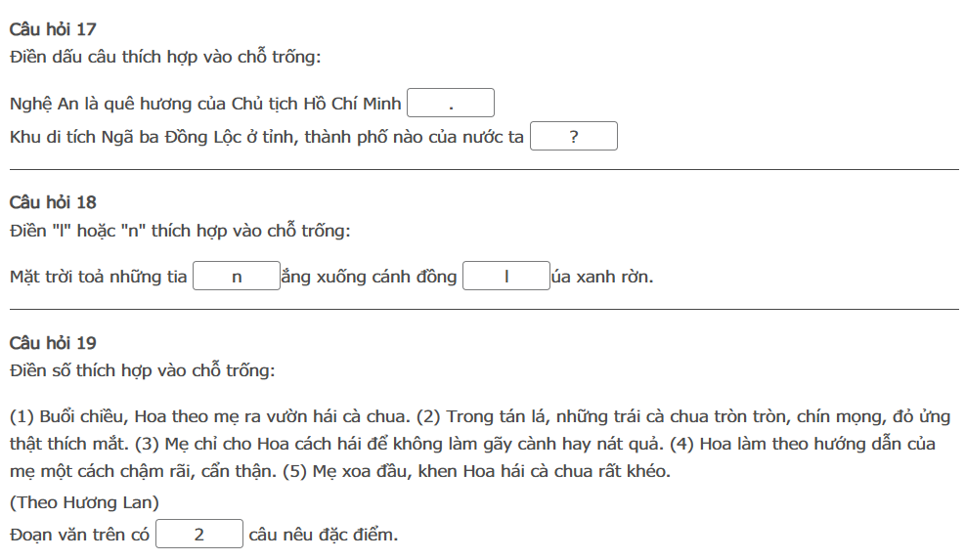Click the instruction about filling "l" hoặc "n"
Viewport: 965px width, 560px height.
pos(180,231)
